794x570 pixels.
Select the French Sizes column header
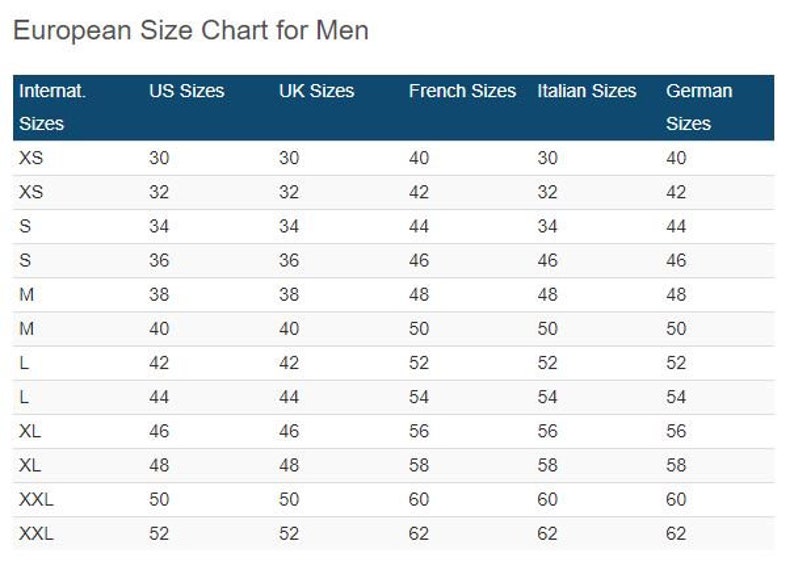462,91
